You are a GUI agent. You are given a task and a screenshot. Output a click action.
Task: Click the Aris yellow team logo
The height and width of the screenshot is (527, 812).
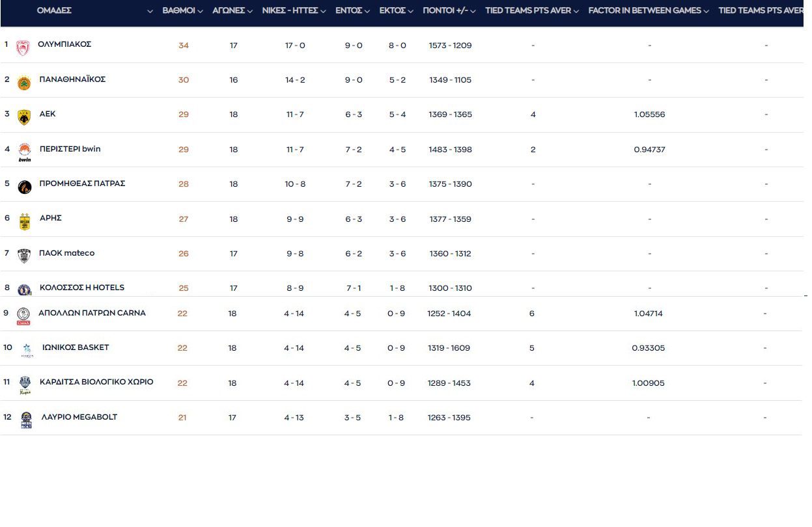pyautogui.click(x=24, y=221)
